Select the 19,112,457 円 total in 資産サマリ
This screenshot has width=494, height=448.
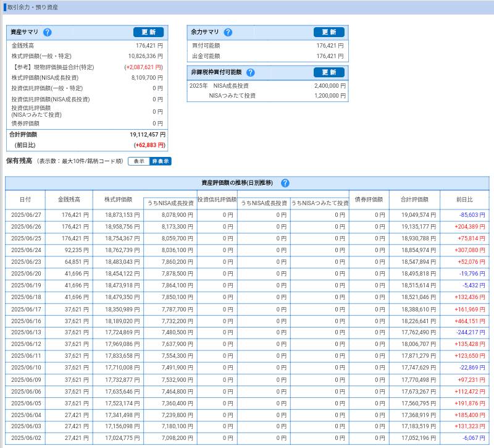tap(147, 134)
